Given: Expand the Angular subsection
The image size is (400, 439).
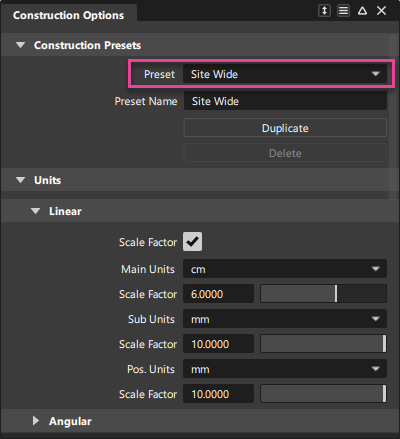Looking at the screenshot, I should 36,421.
